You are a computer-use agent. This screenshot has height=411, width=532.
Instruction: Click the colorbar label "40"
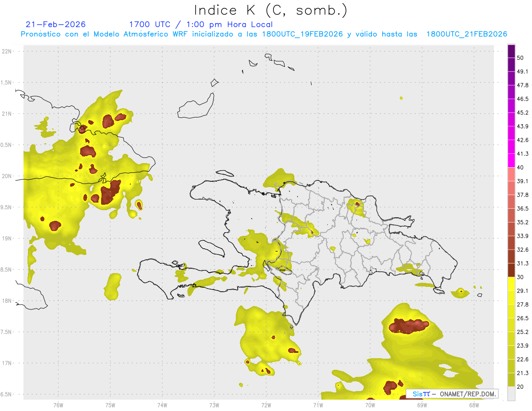[520, 168]
